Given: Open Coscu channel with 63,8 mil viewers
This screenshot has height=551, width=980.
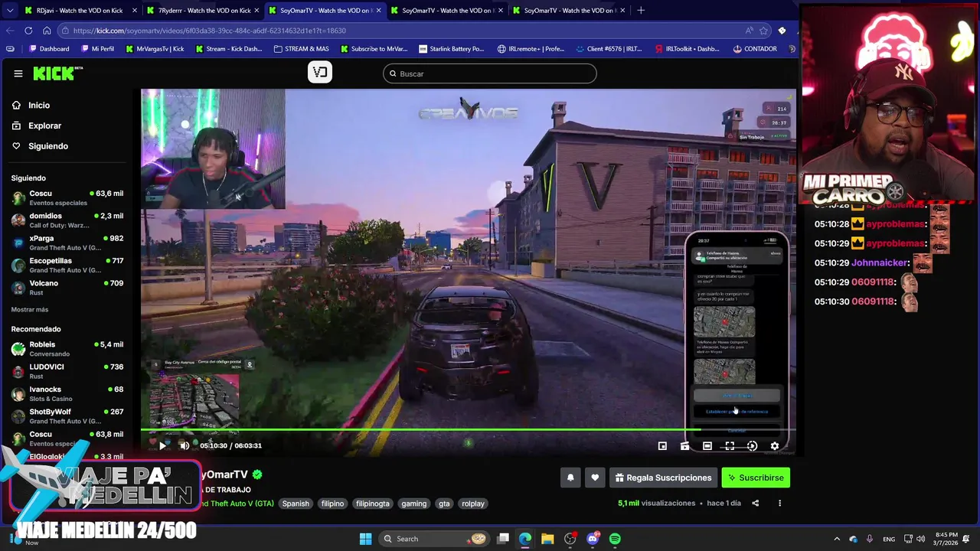Looking at the screenshot, I should (67, 439).
